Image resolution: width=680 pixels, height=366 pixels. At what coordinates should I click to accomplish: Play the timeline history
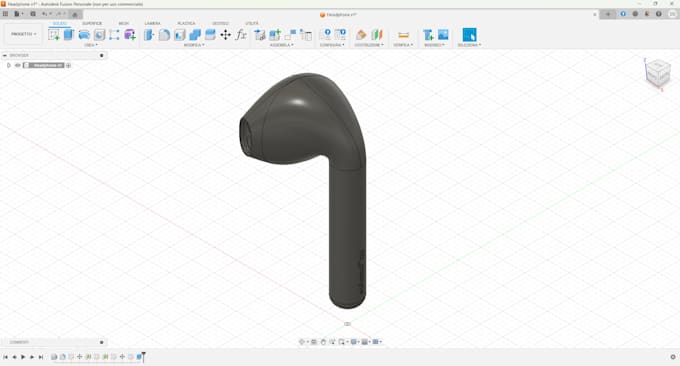click(x=23, y=357)
